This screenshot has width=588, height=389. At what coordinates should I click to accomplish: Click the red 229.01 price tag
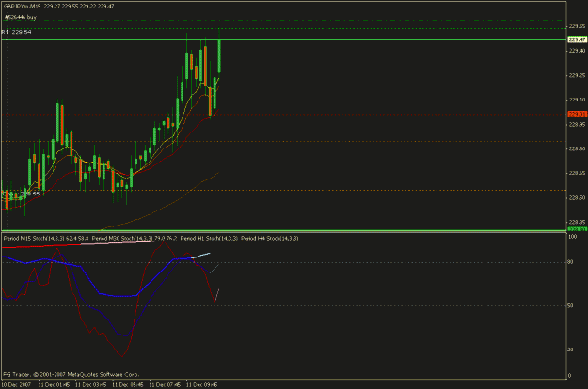coord(577,115)
